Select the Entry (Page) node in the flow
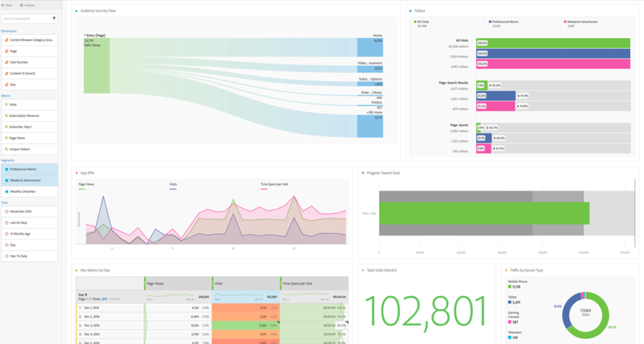This screenshot has width=644, height=344. point(97,66)
